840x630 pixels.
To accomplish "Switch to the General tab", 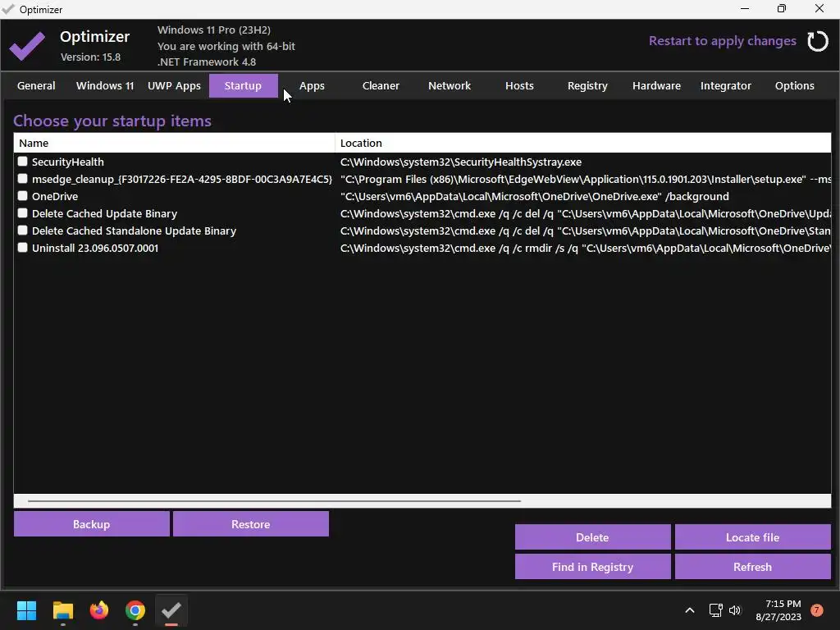I will click(x=36, y=85).
